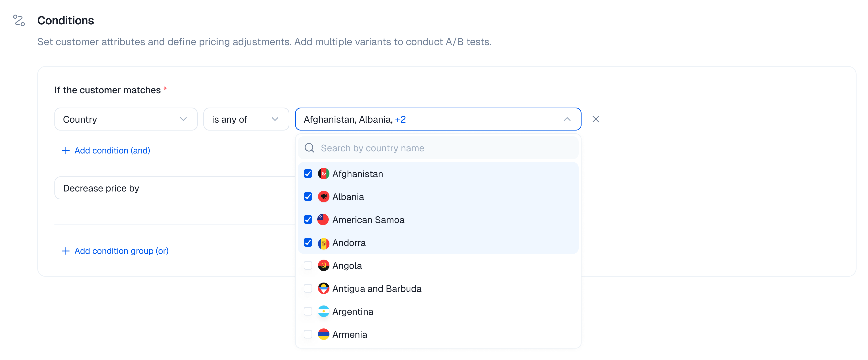
Task: Remove condition with the X icon
Action: point(595,119)
